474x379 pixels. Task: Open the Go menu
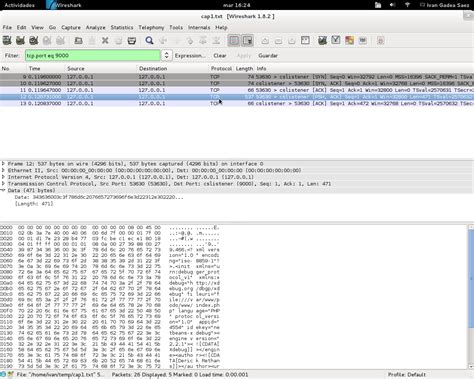click(x=52, y=27)
